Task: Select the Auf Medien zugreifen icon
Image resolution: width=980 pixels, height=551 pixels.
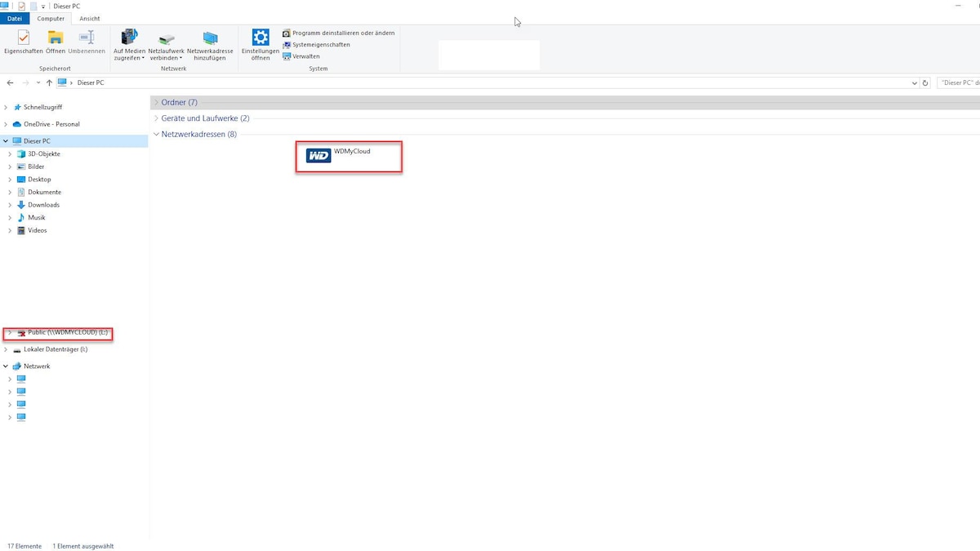Action: click(x=129, y=42)
